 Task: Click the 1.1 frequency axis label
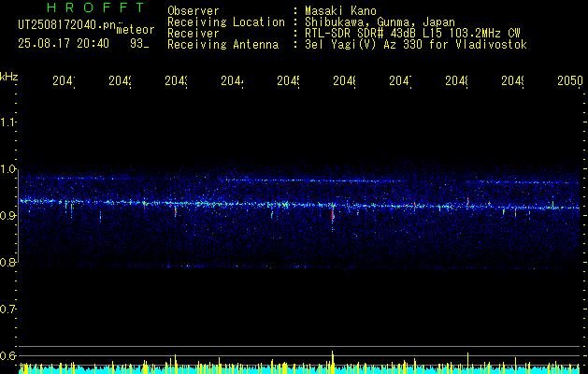pos(8,122)
